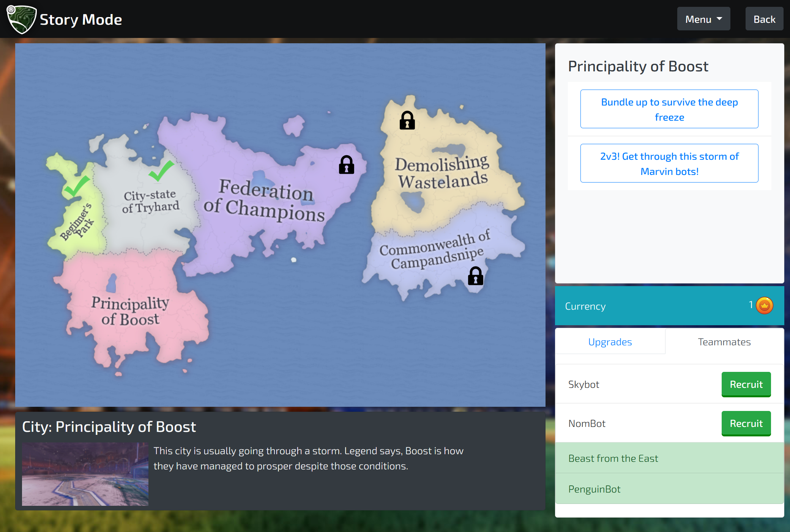Viewport: 790px width, 532px height.
Task: Switch to the Teammates tab
Action: pyautogui.click(x=724, y=342)
